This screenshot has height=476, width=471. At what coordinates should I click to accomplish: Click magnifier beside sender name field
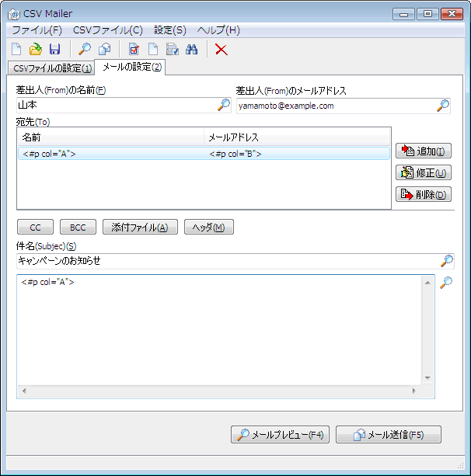223,106
